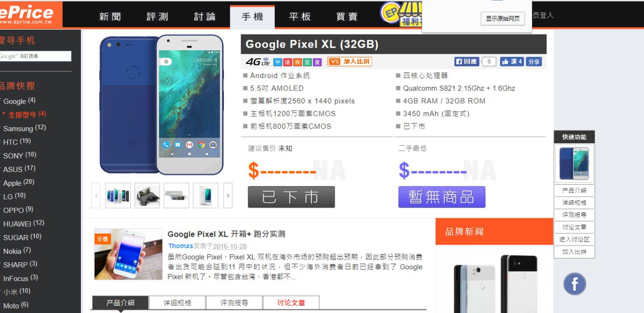Screen dimensions: 644x313
Task: Open the third gallery thumbnail
Action: point(177,195)
